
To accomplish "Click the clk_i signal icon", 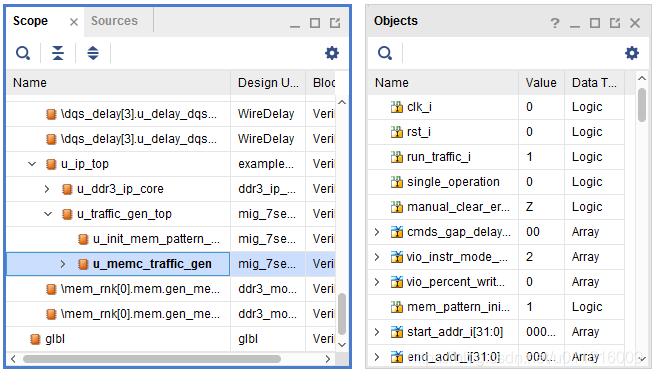I will [397, 107].
